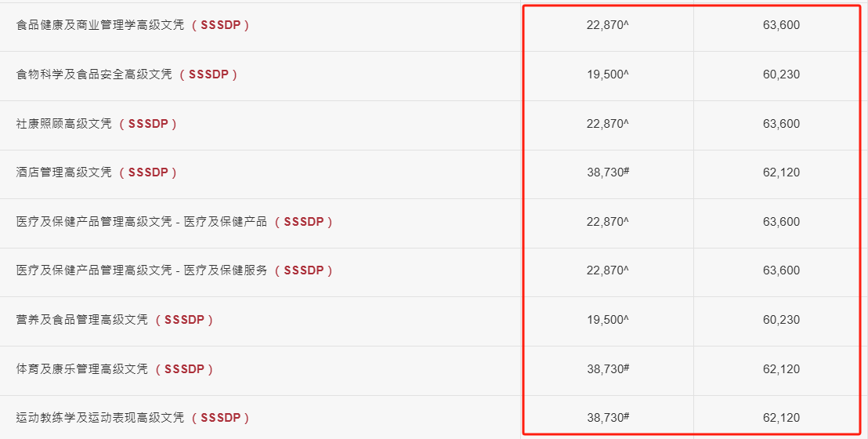Viewport: 868px width, 439px height.
Task: Open the 食品健康及商业管理学高级文凭 programme link
Action: click(100, 26)
